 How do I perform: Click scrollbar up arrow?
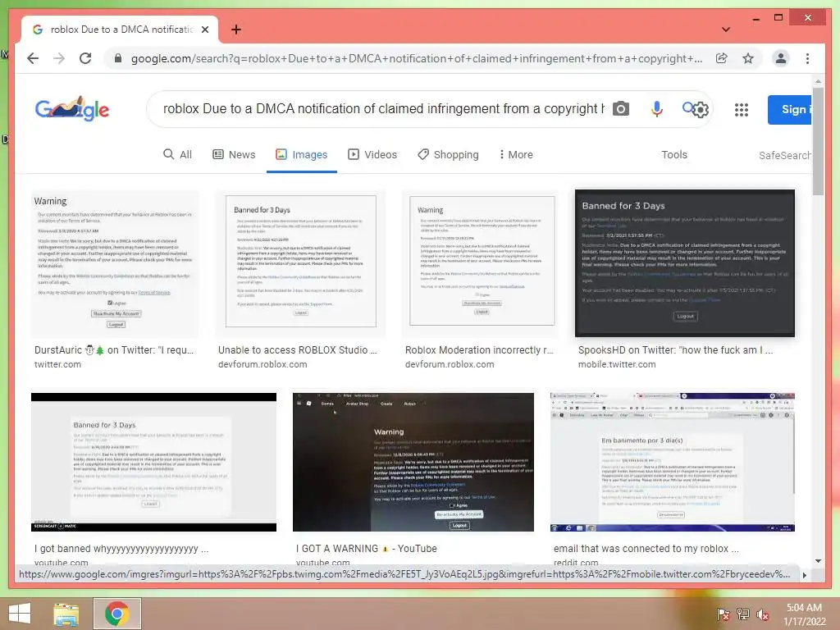pos(818,81)
